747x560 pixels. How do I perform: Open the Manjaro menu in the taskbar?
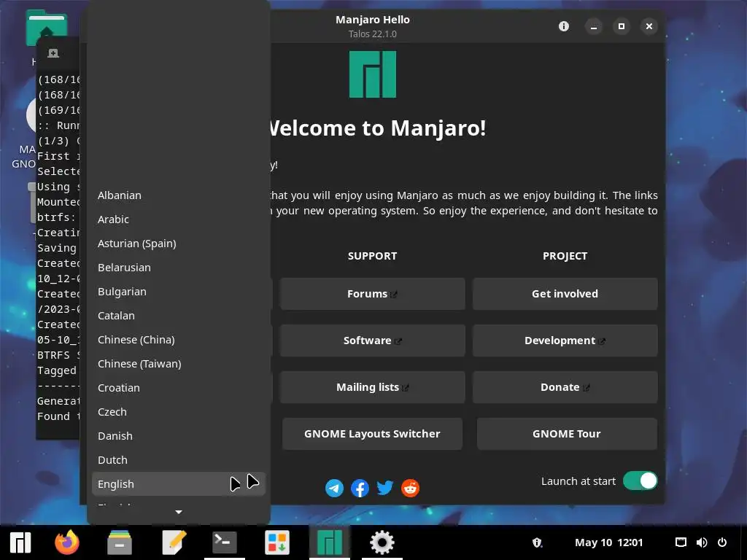click(x=20, y=542)
